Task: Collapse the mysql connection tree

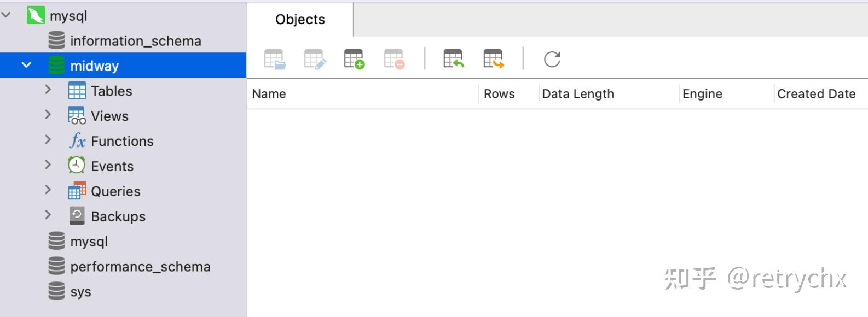Action: (x=7, y=15)
